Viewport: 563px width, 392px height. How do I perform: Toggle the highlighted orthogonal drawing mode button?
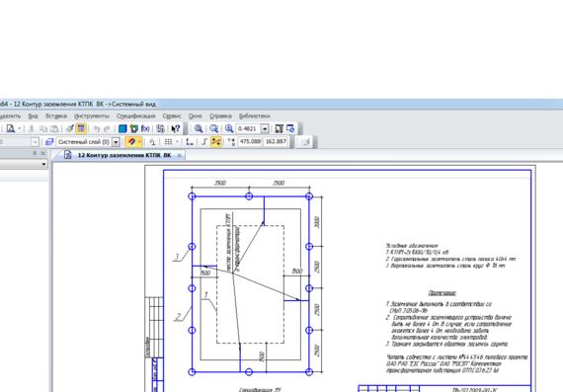[216, 142]
